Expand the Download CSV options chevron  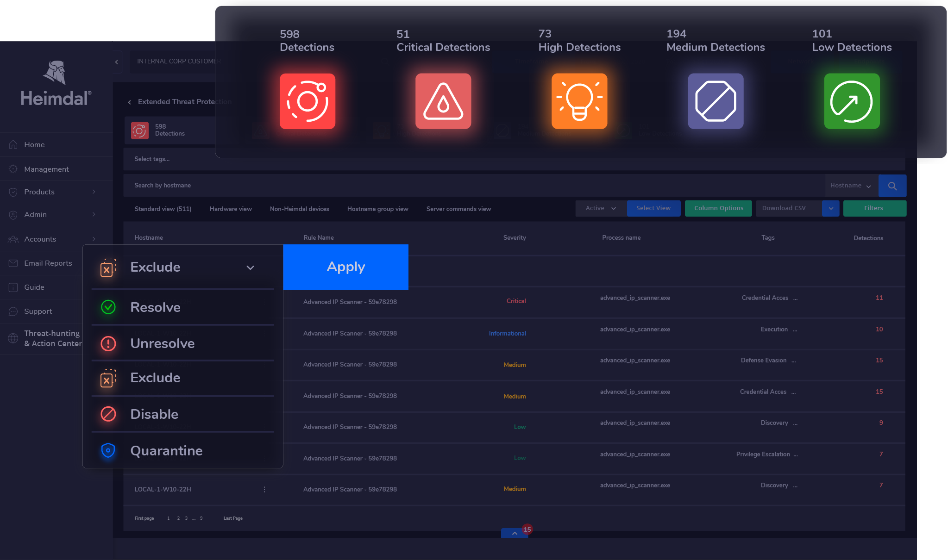pyautogui.click(x=831, y=208)
